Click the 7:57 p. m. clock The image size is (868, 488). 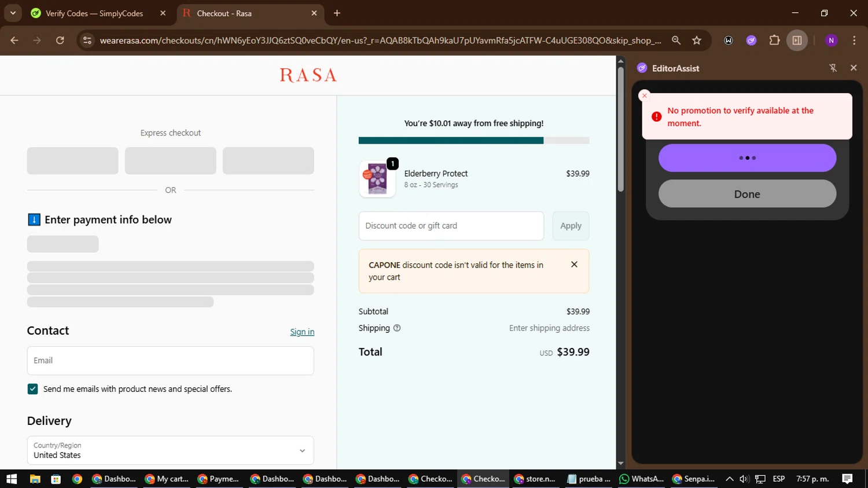point(812,479)
